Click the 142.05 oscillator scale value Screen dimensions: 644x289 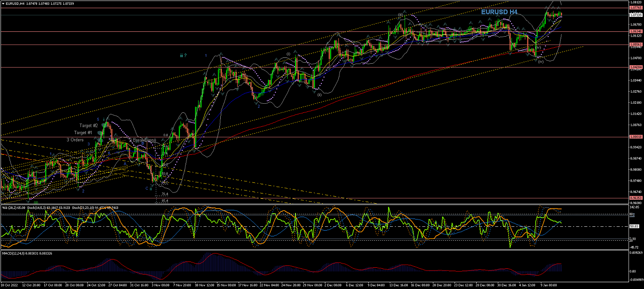(x=635, y=206)
